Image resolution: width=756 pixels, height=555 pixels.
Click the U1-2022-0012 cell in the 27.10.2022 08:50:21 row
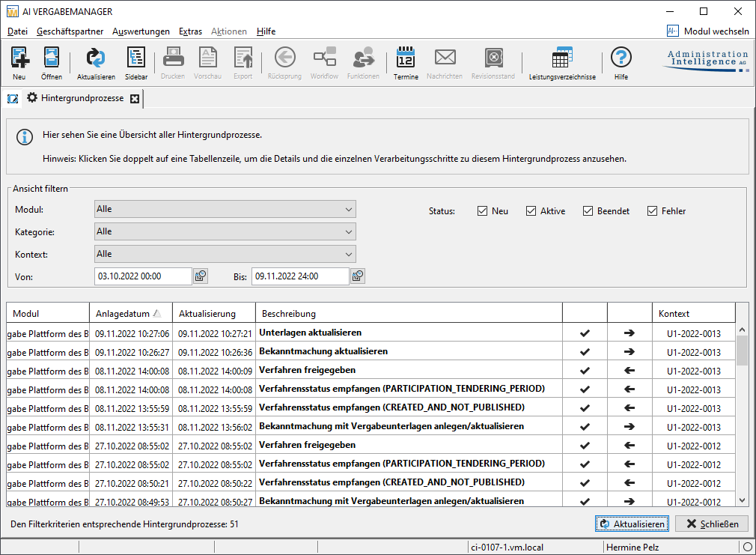click(694, 483)
